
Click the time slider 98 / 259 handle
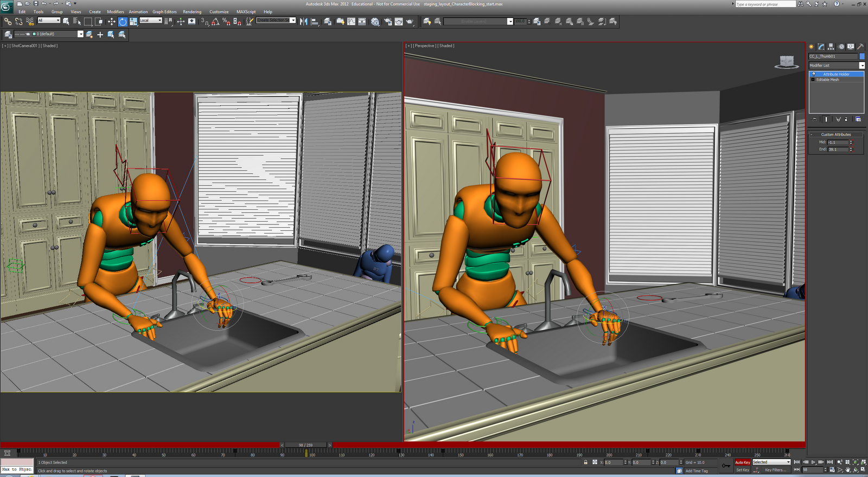(305, 445)
